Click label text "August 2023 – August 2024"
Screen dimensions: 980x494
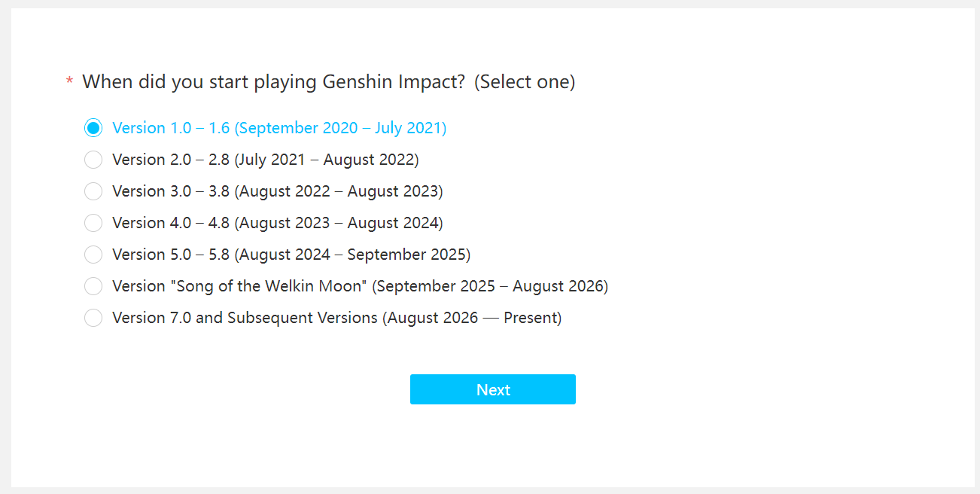click(x=339, y=223)
